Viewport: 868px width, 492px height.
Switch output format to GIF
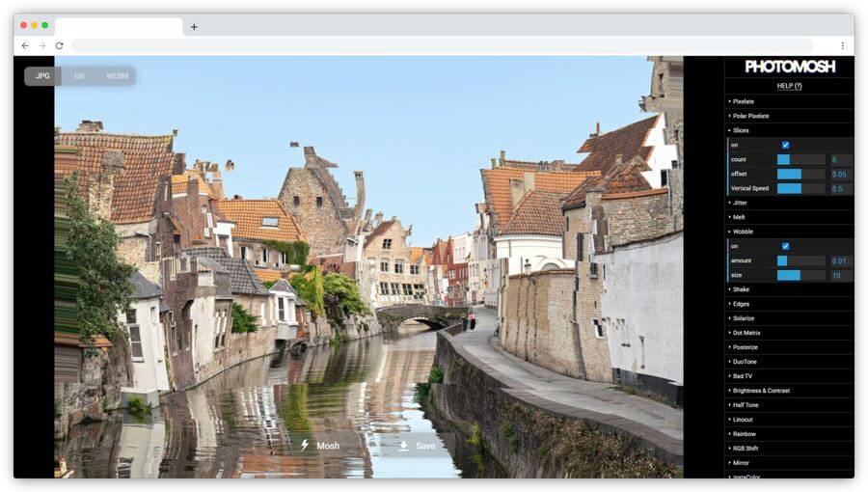(x=80, y=76)
